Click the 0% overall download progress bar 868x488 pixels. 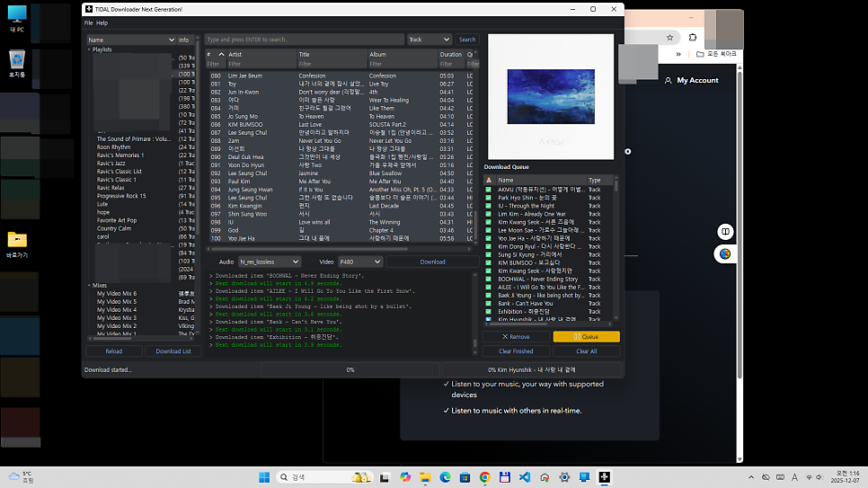point(350,369)
